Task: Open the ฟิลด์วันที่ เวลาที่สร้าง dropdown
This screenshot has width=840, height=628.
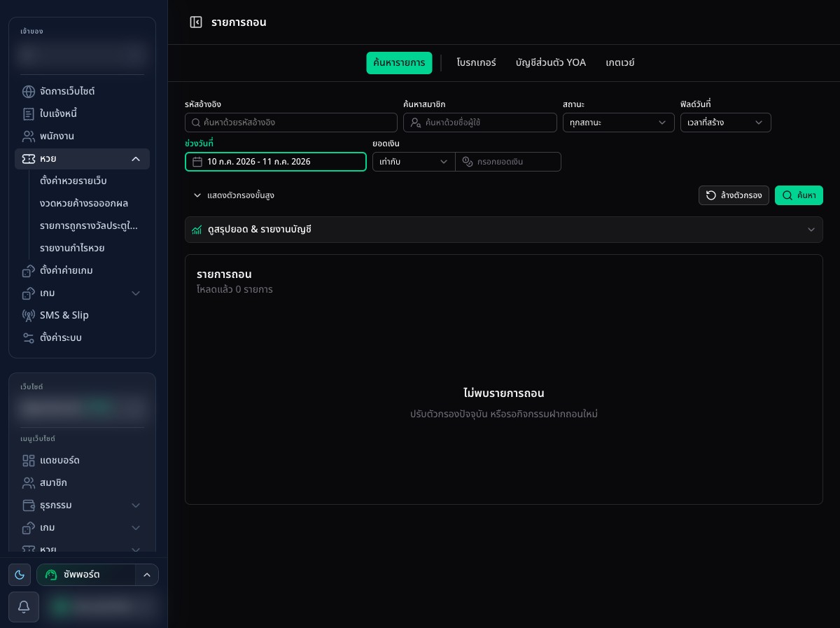Action: [726, 123]
